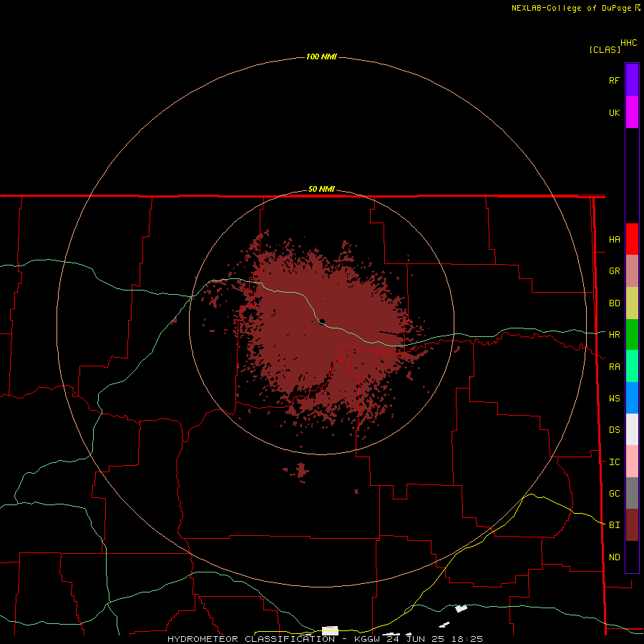Click the 'KGGW' radar site identifier
This screenshot has width=644, height=644.
367,639
